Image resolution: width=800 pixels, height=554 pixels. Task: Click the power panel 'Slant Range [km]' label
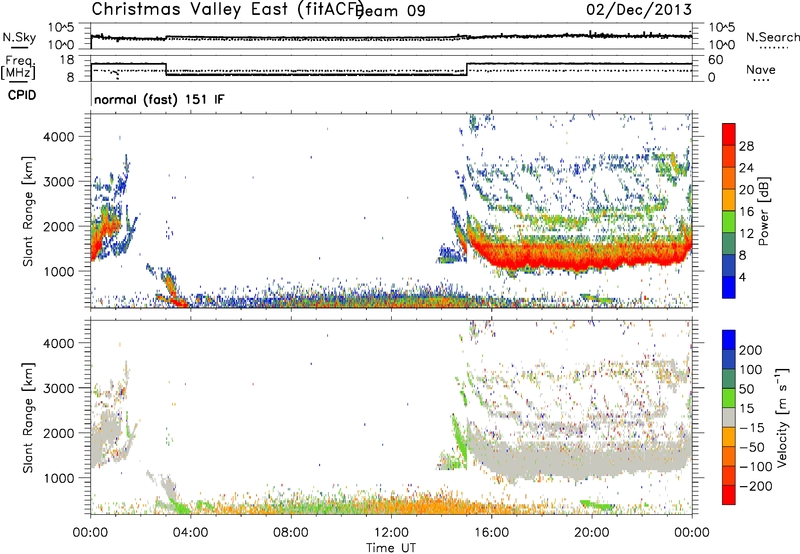click(x=28, y=211)
